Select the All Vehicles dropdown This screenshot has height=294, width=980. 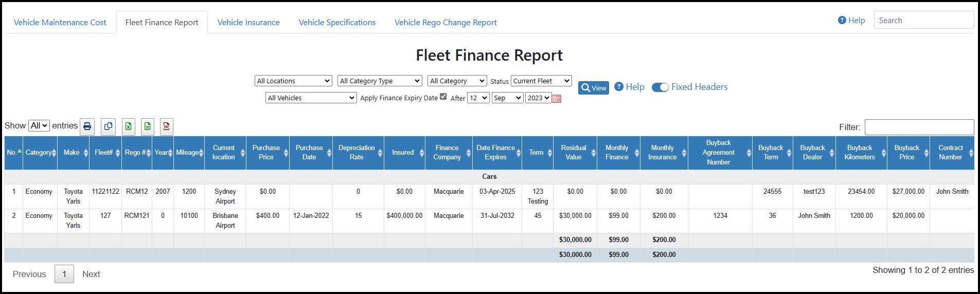coord(311,98)
